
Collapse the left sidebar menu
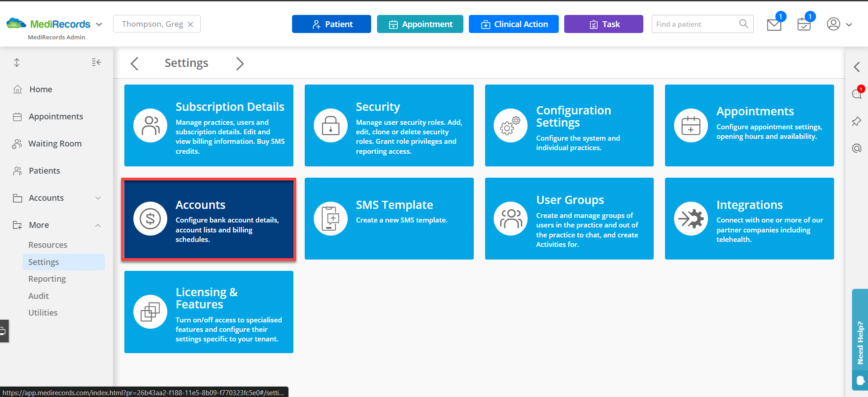96,62
